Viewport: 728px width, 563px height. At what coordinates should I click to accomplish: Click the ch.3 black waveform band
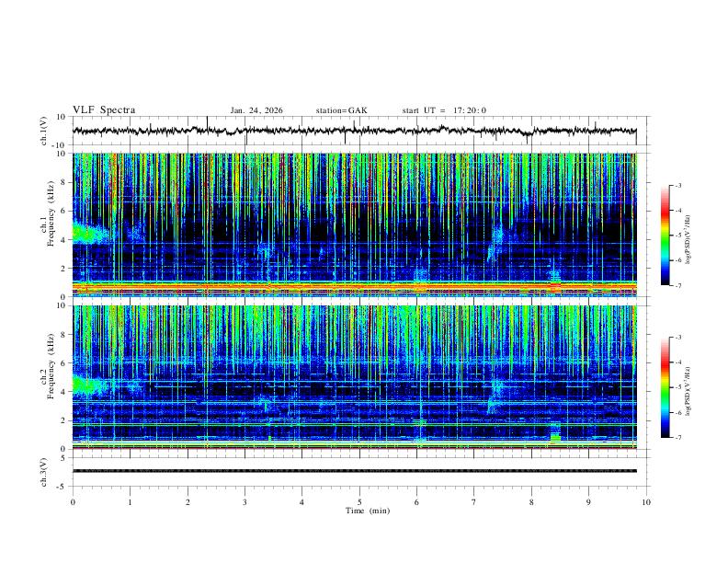(355, 471)
